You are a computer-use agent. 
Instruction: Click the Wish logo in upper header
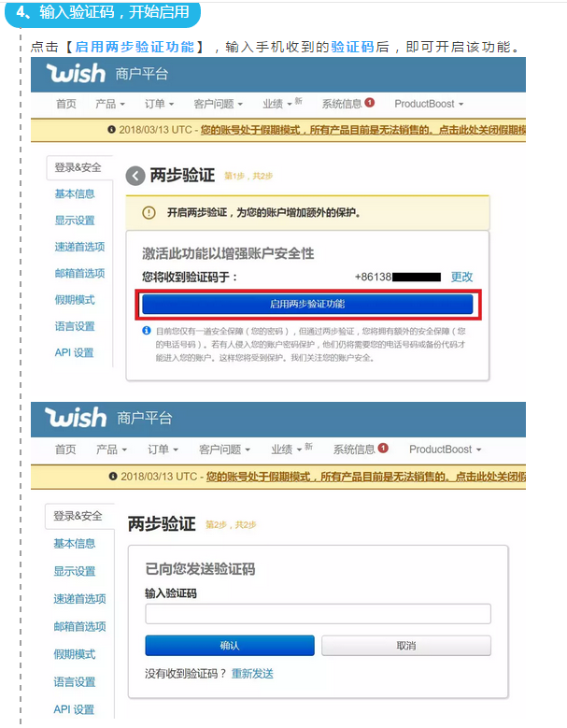pyautogui.click(x=76, y=73)
